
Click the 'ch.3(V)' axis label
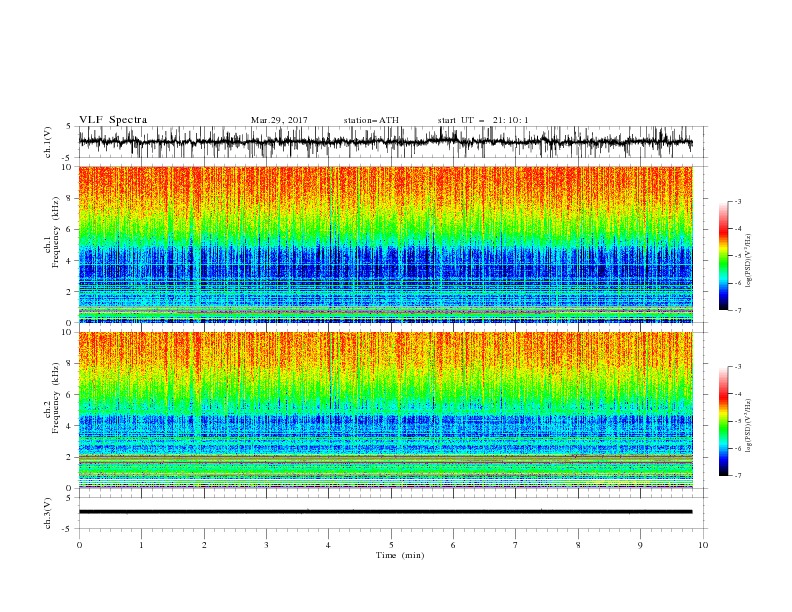(48, 513)
